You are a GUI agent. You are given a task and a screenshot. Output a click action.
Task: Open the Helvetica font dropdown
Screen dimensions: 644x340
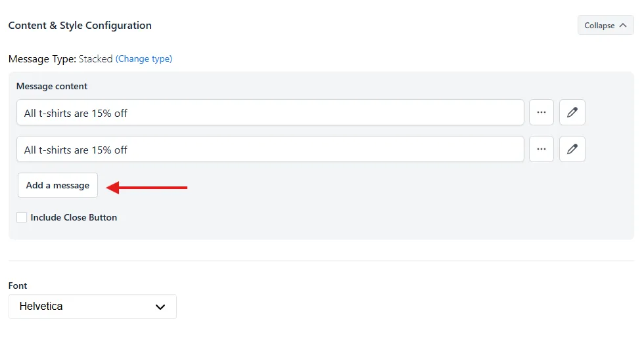tap(93, 307)
